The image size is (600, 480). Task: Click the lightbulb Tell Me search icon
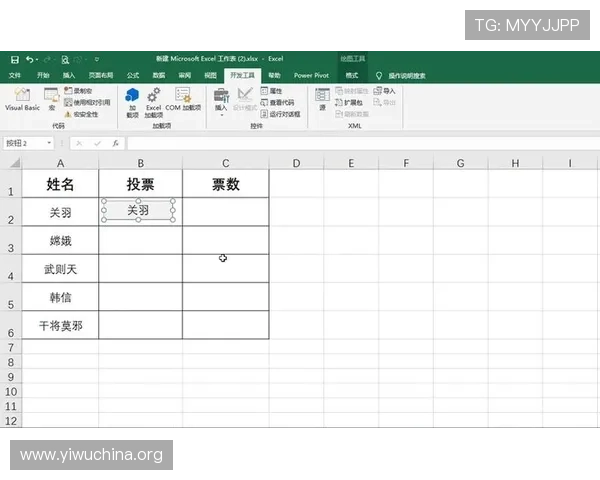point(379,76)
